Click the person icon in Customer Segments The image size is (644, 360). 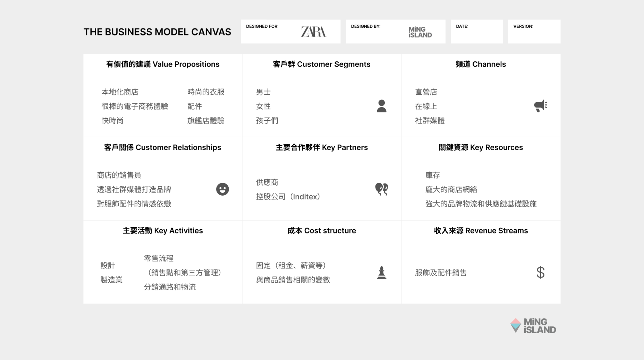tap(381, 106)
